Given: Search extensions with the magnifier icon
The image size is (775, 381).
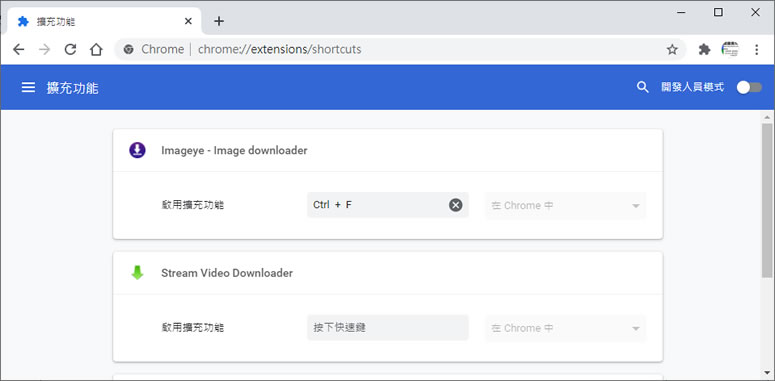Looking at the screenshot, I should pos(643,87).
